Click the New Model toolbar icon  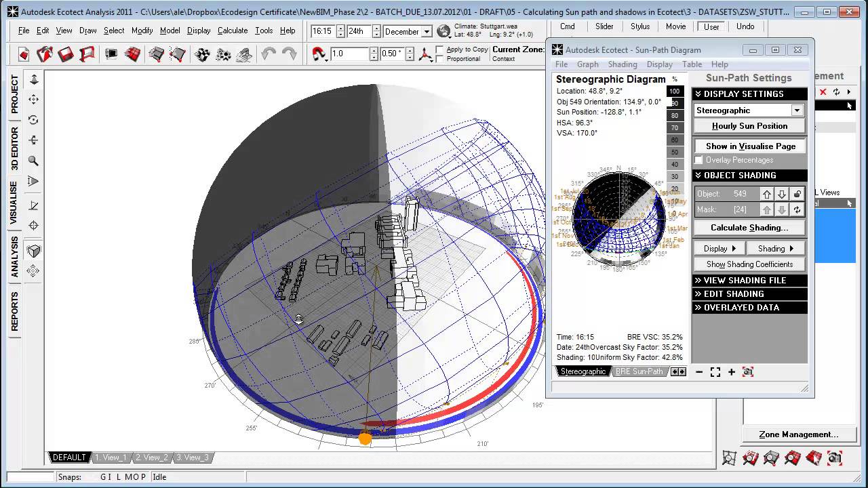pyautogui.click(x=24, y=54)
